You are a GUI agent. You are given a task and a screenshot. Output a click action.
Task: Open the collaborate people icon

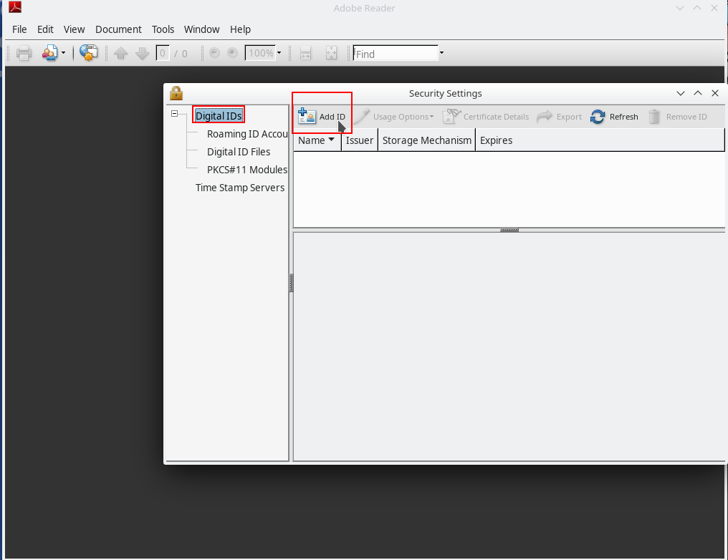pos(49,54)
